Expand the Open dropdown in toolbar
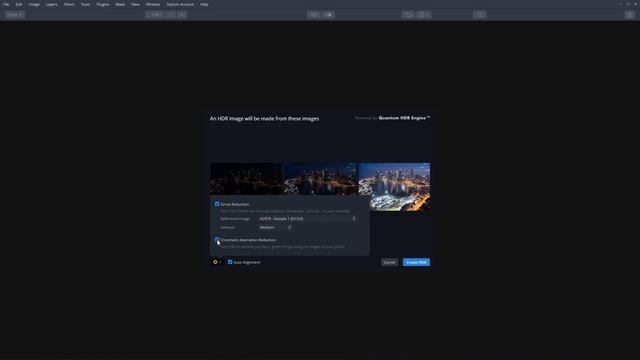The image size is (640, 360). 15,15
